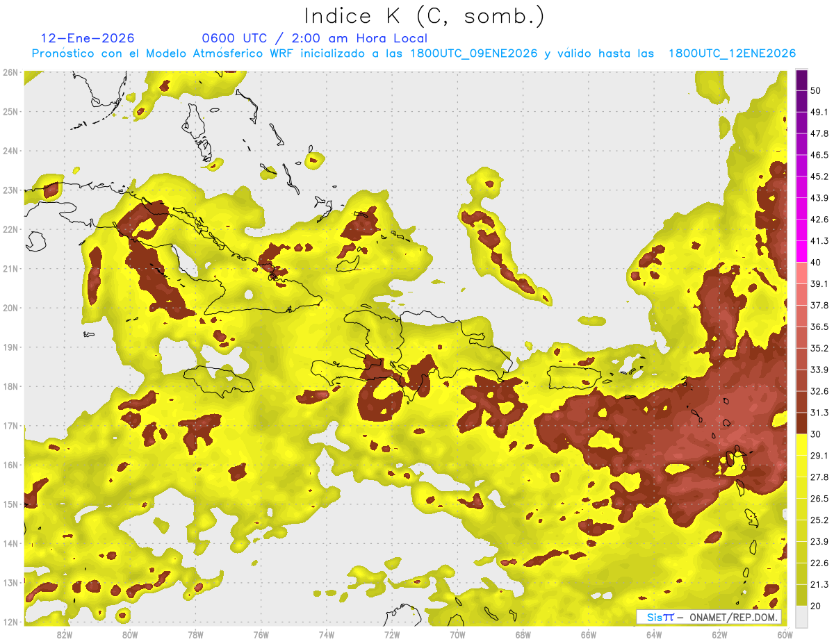Click the "49.1" colorbar value
The width and height of the screenshot is (834, 644).
[x=819, y=113]
